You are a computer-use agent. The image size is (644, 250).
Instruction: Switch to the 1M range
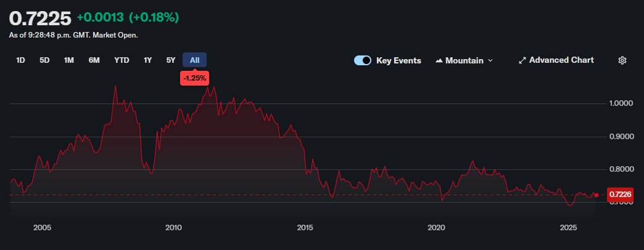click(x=68, y=60)
